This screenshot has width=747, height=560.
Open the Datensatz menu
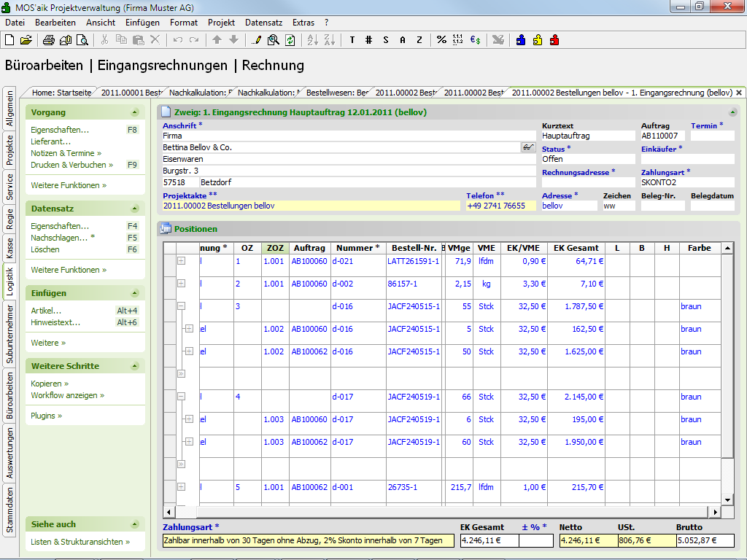click(x=263, y=23)
